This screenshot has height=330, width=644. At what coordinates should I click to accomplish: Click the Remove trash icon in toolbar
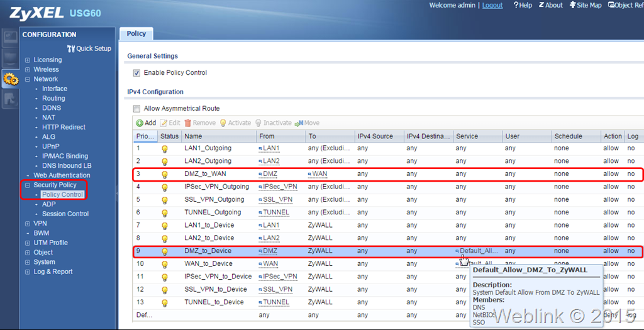pos(187,123)
